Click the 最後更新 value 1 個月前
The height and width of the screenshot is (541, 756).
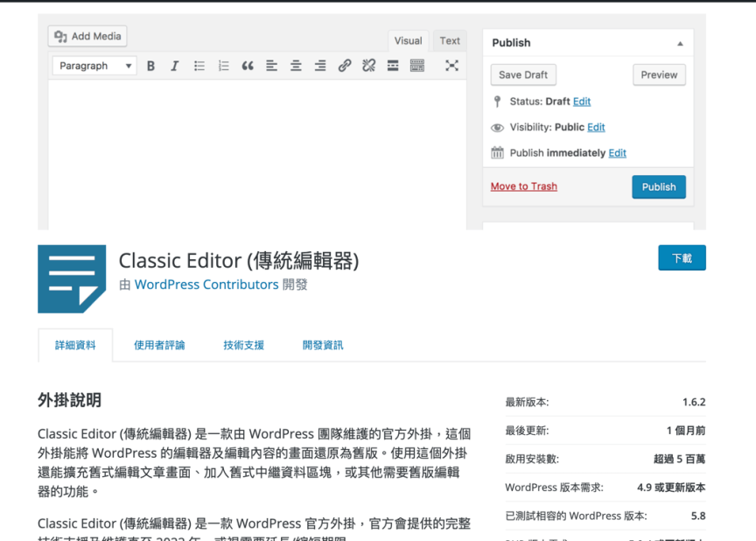tap(686, 431)
